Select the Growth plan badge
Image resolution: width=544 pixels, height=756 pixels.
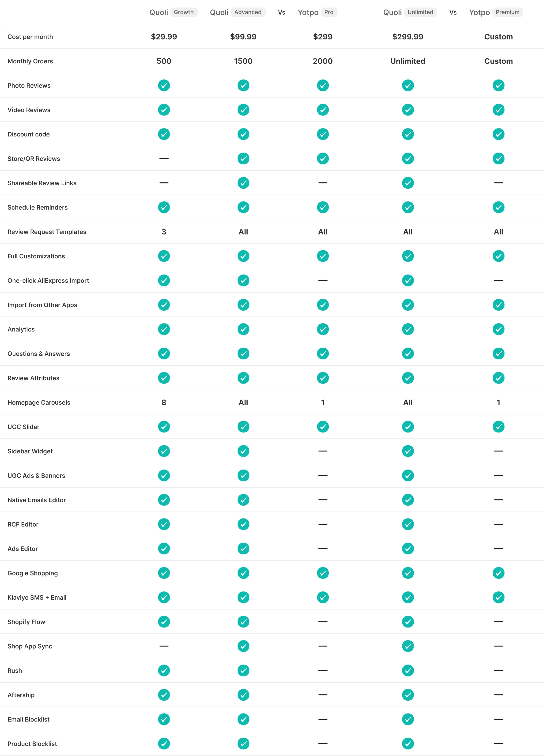184,12
